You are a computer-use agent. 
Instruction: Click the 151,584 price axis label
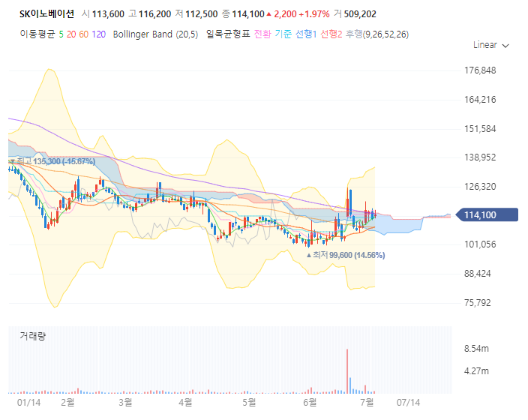click(x=480, y=129)
